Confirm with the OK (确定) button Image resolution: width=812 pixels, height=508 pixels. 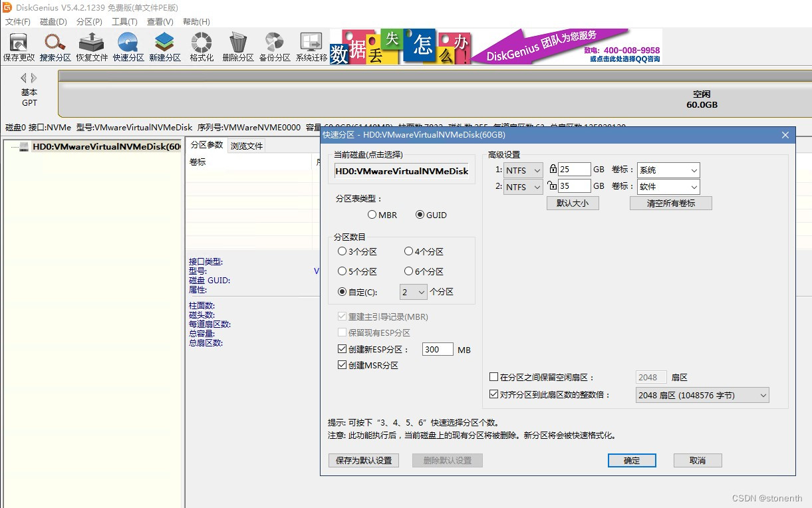(x=632, y=460)
